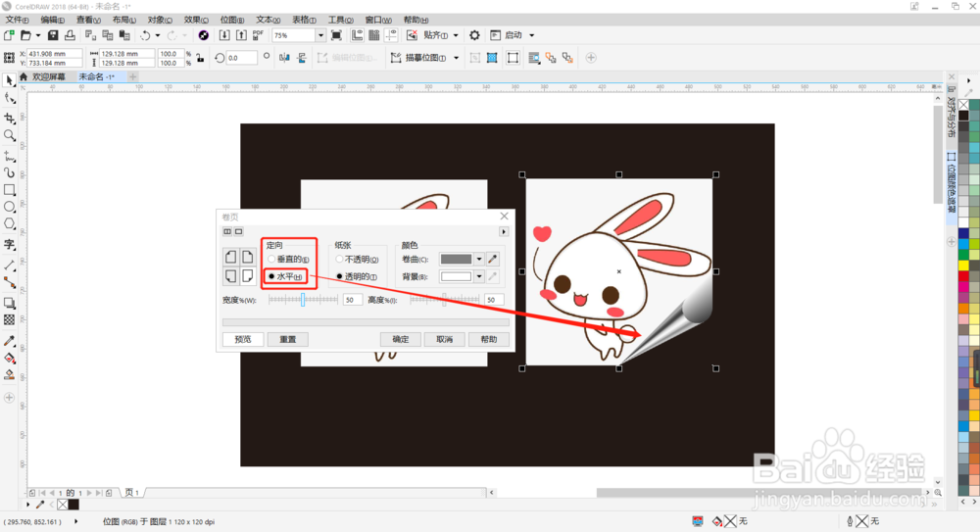Screen dimensions: 980x532
Task: Select the Color Eyedropper tool in toolbox
Action: coord(10,341)
